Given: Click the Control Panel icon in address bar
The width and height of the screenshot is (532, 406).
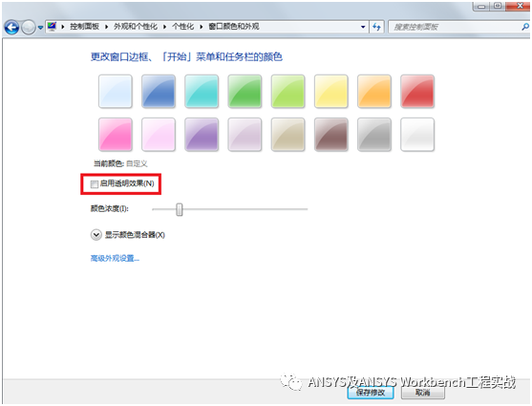Looking at the screenshot, I should [x=52, y=27].
